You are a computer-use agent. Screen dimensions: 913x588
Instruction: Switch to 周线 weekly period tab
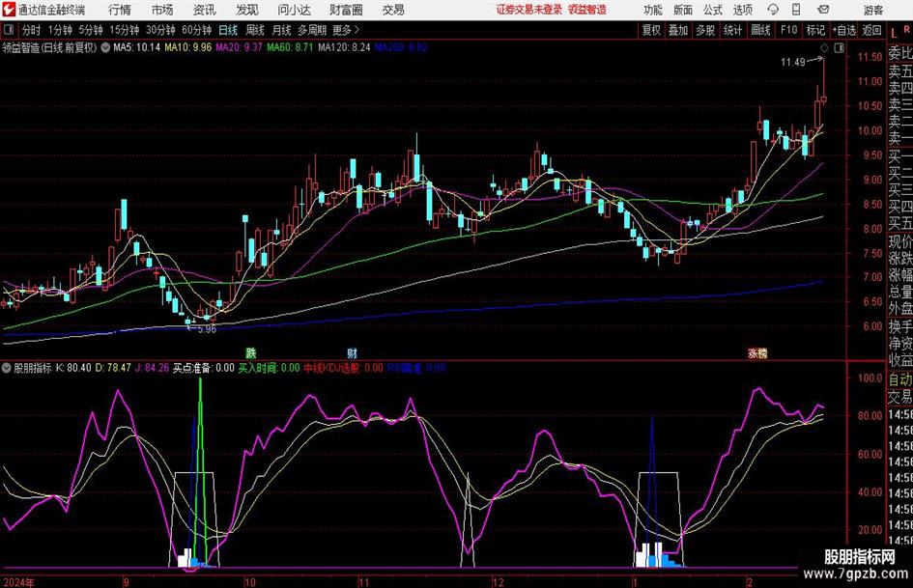click(254, 30)
